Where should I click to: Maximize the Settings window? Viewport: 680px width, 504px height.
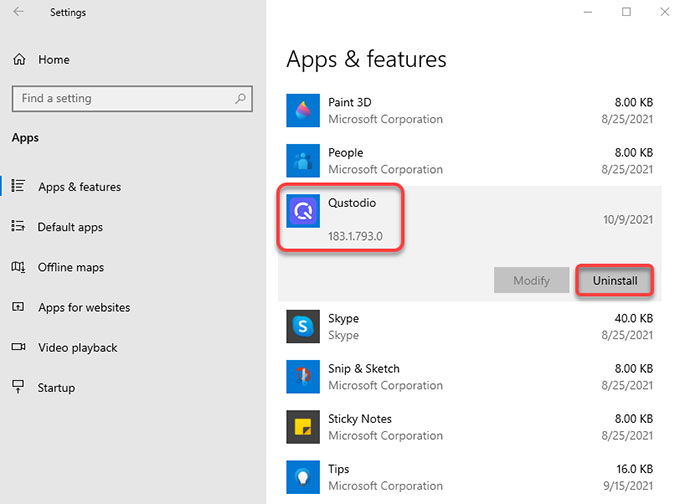626,12
